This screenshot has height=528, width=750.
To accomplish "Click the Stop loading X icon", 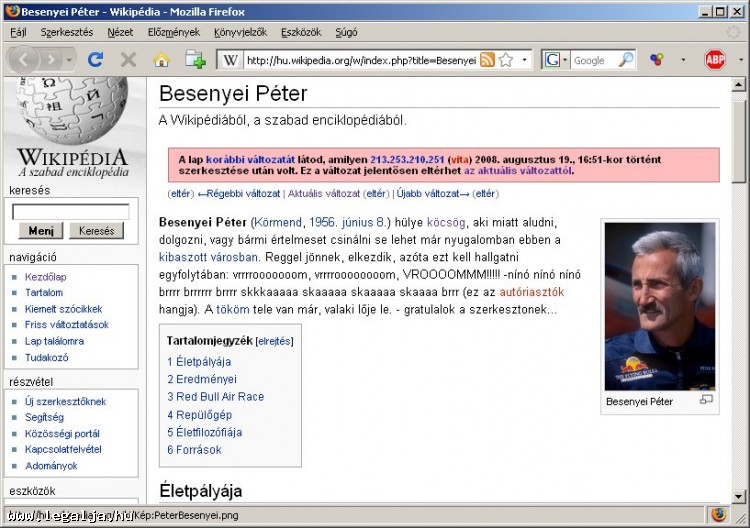I will [x=128, y=60].
